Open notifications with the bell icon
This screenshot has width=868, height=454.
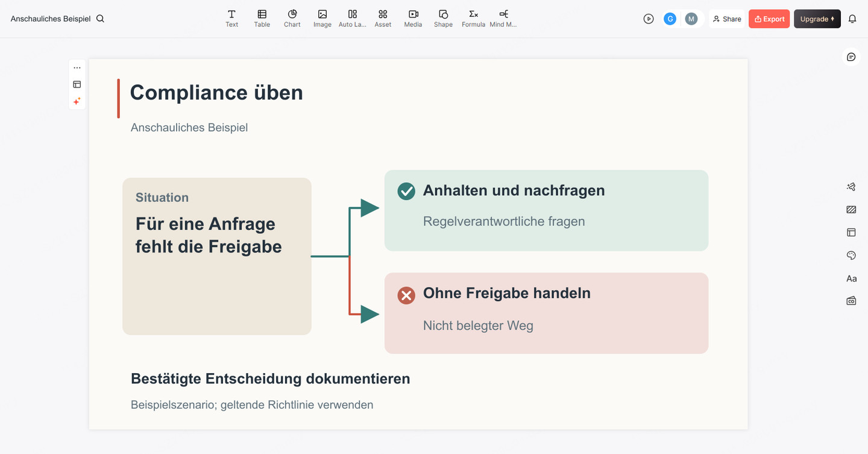coord(852,19)
